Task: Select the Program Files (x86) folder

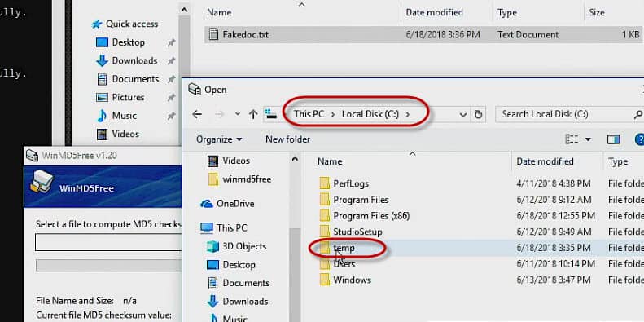Action: [x=371, y=216]
